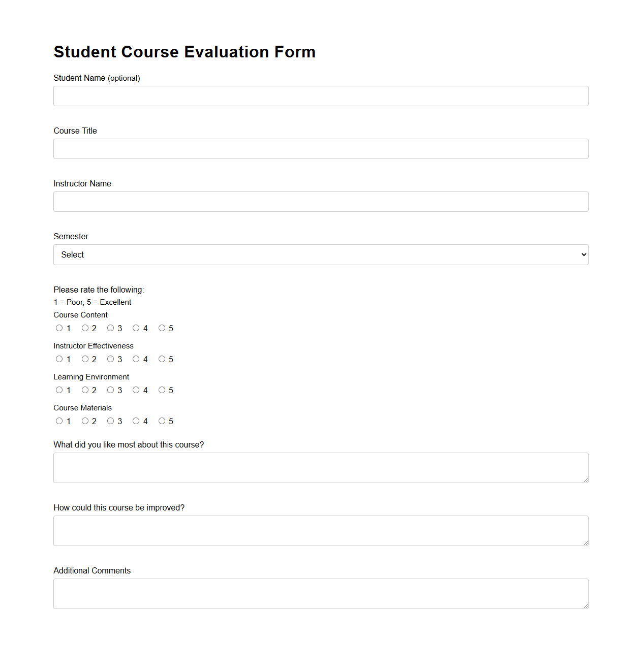642x672 pixels.
Task: Click the form heading 'Student Course Evaluation Form'
Action: tap(185, 51)
